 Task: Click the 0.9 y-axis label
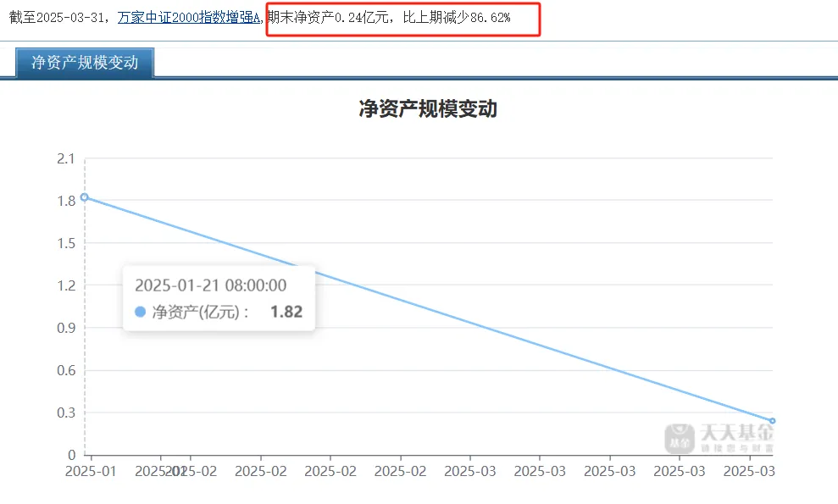point(66,328)
